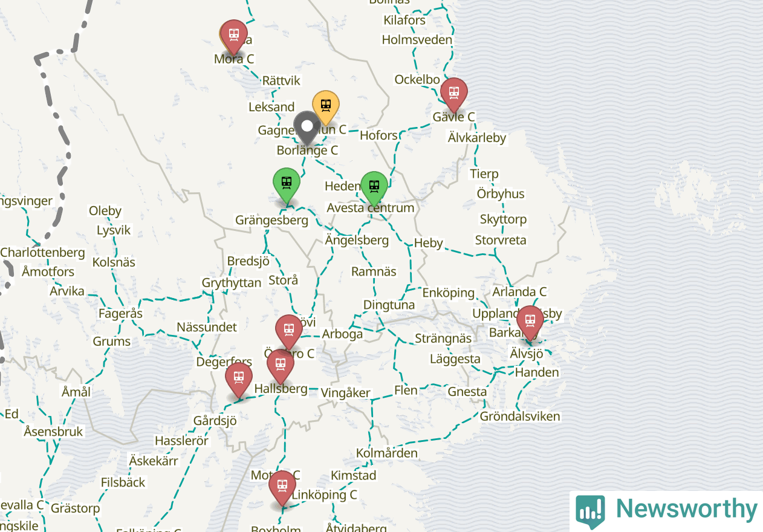Click the Filsbäck label
Viewport: 763px width, 532px height.
point(123,482)
